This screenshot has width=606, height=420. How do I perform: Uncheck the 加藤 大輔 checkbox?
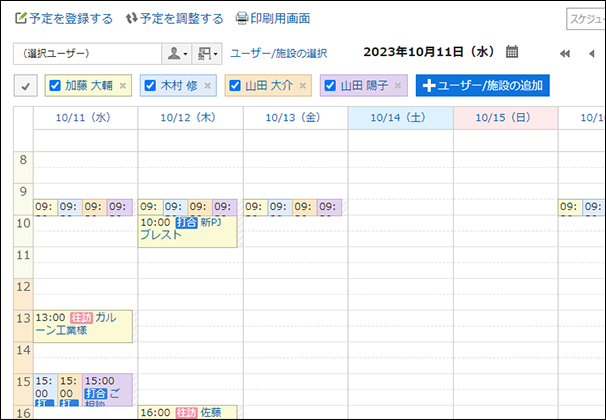(x=55, y=85)
